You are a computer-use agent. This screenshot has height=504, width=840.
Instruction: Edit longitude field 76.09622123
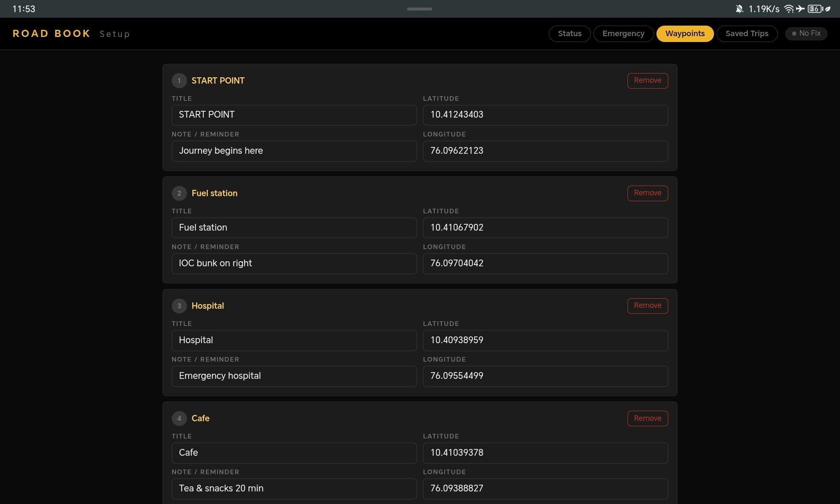click(x=545, y=151)
